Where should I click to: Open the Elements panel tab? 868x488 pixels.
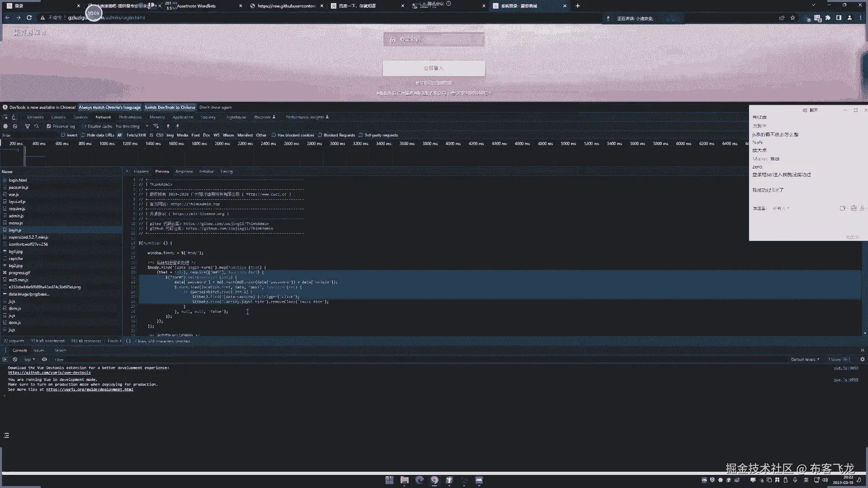pos(35,117)
